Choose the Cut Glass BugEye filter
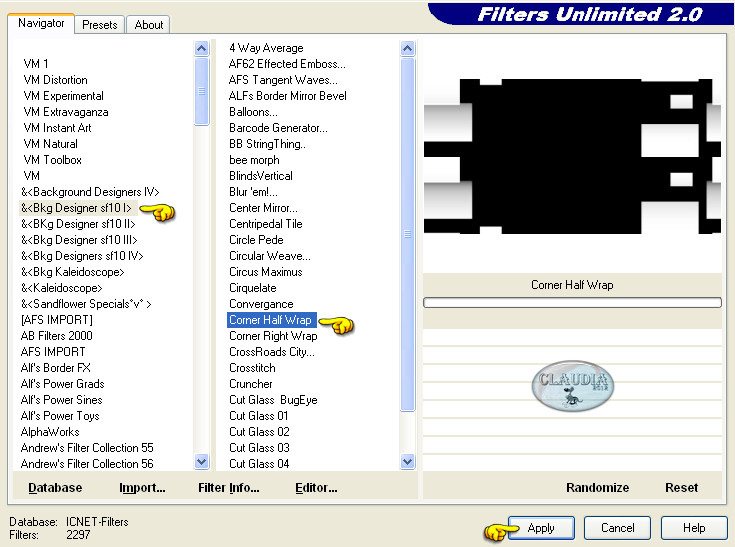This screenshot has width=735, height=547. tap(273, 399)
